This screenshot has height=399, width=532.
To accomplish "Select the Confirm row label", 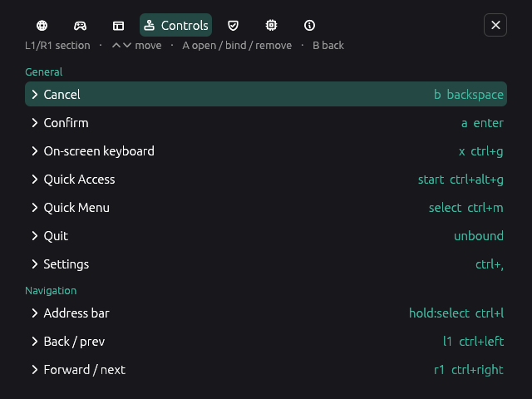I will click(x=66, y=123).
